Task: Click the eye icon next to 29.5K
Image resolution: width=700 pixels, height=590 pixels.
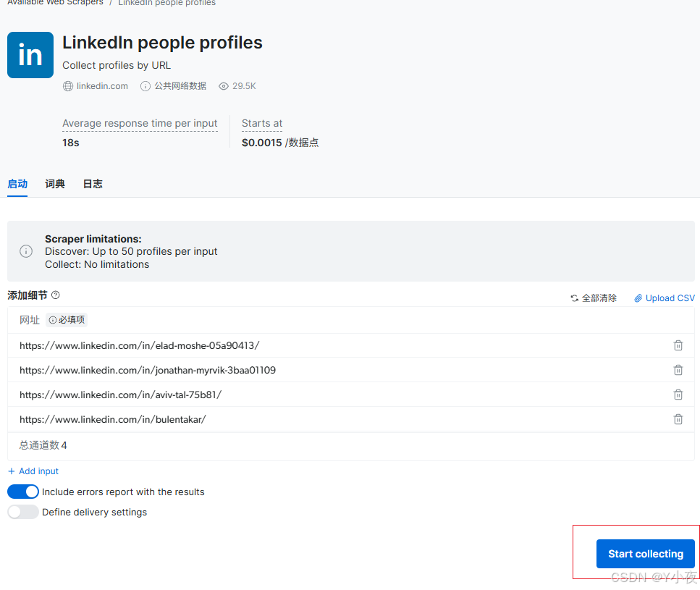Action: pyautogui.click(x=224, y=86)
